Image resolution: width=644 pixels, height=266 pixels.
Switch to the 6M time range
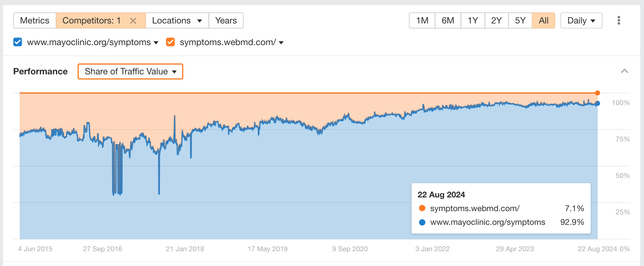(447, 21)
